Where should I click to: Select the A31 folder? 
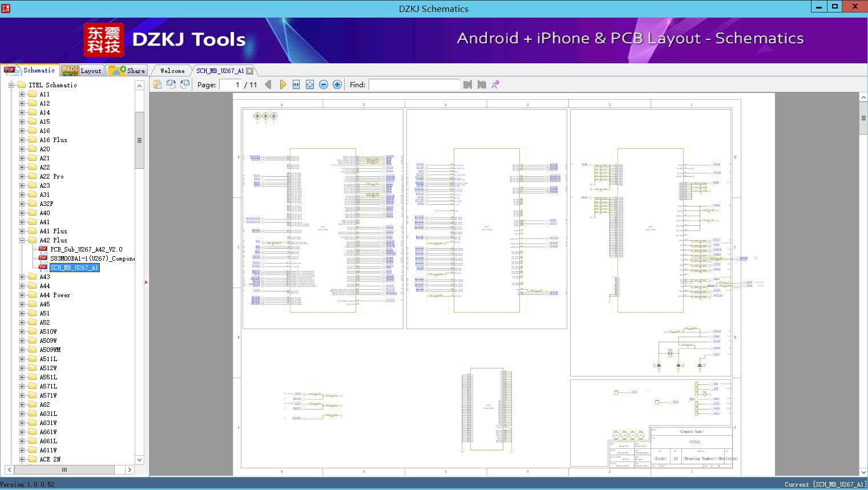pos(45,195)
